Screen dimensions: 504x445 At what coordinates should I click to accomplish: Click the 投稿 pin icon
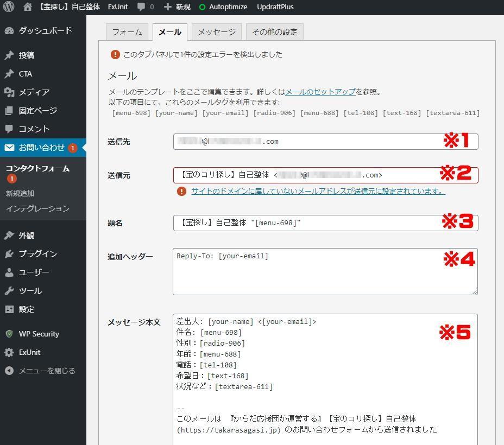click(x=9, y=55)
